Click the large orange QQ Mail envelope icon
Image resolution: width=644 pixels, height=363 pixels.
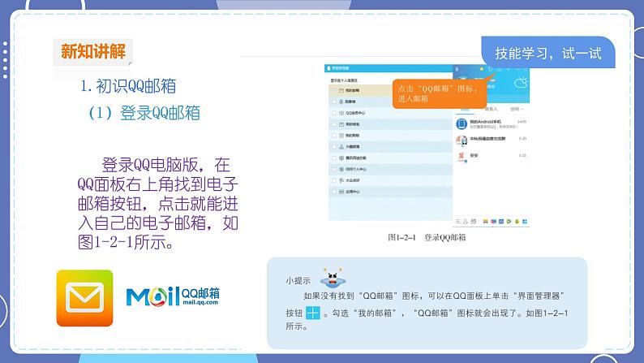click(84, 298)
